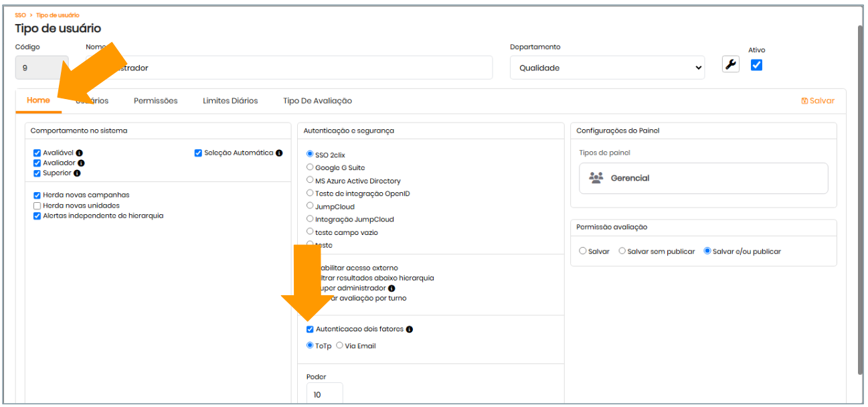This screenshot has height=407, width=868.
Task: Toggle the Ativo checkbox
Action: click(x=756, y=65)
